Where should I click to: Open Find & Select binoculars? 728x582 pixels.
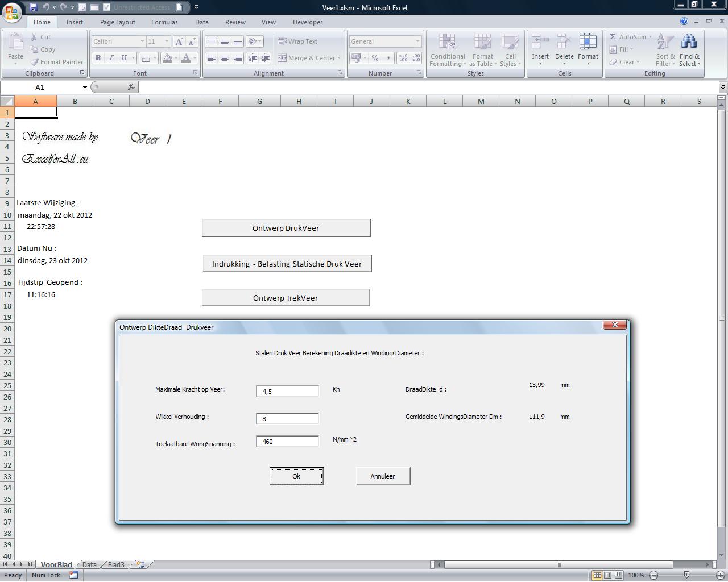tap(689, 50)
